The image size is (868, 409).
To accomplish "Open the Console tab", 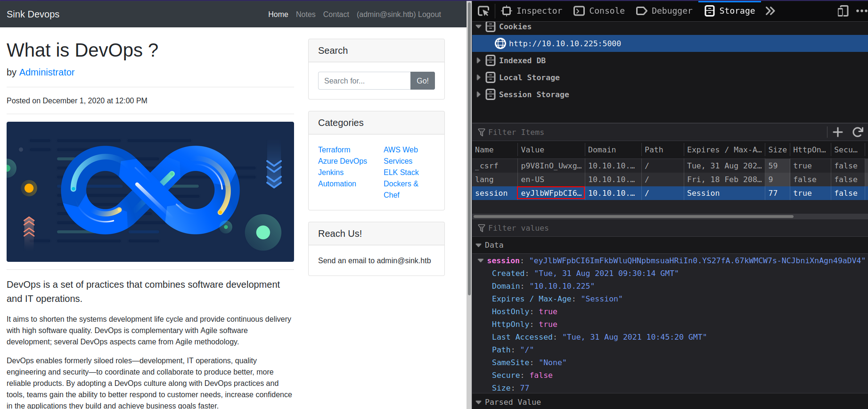I will coord(599,11).
